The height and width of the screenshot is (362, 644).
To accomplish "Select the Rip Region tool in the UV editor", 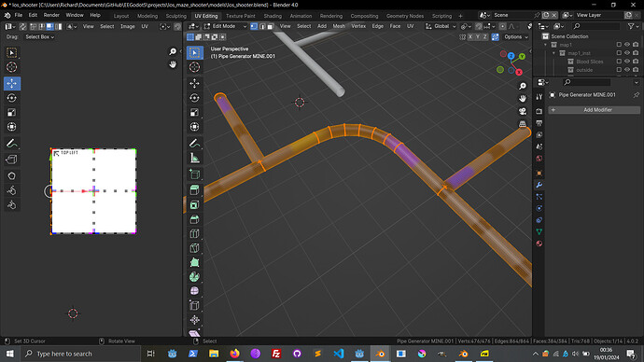I will click(11, 160).
